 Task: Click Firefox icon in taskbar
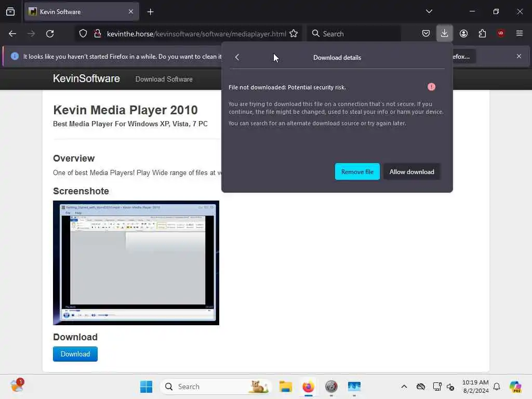coord(309,387)
